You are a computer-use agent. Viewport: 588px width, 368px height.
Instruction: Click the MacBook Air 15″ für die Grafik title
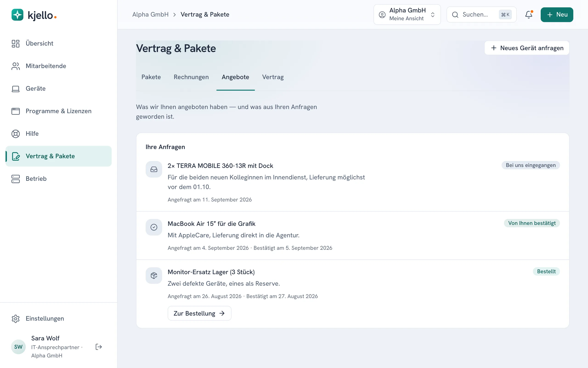(x=211, y=224)
